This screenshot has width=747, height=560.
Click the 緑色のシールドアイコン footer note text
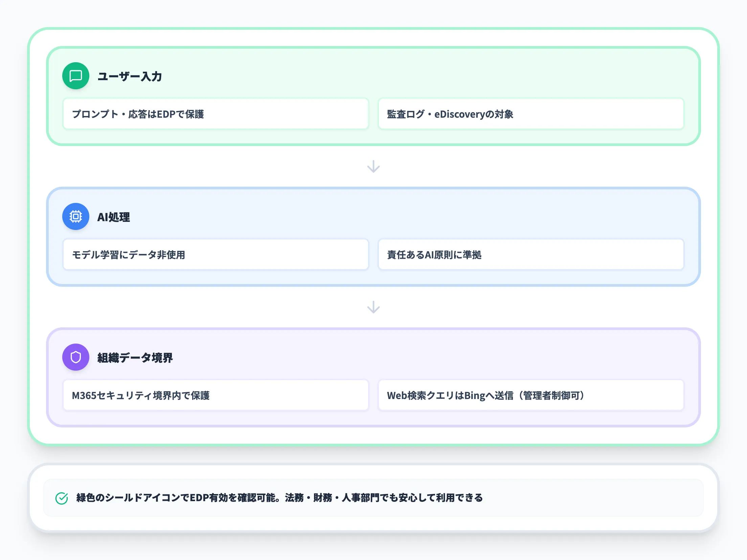tap(279, 498)
